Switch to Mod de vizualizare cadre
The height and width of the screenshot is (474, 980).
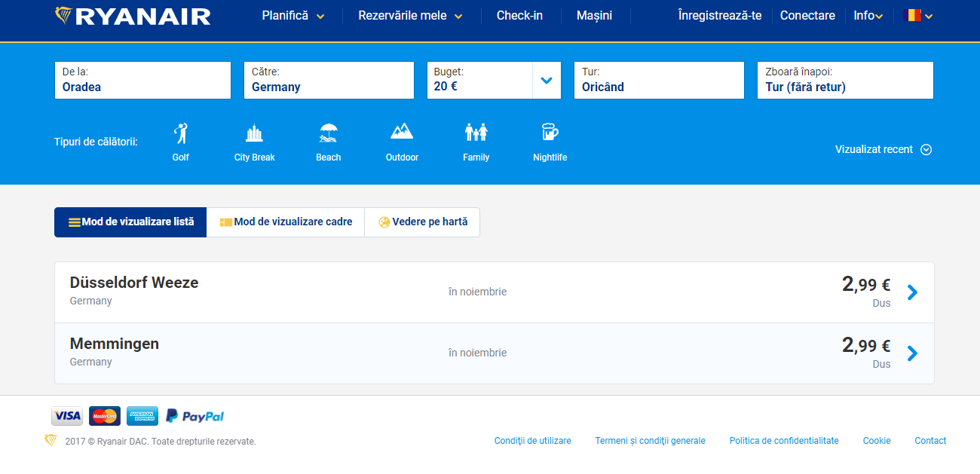click(x=286, y=222)
